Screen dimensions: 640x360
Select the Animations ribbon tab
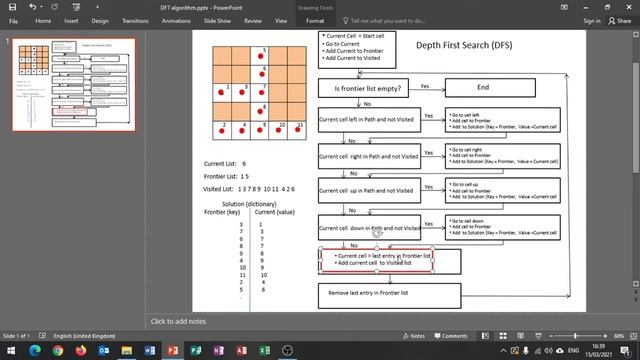point(176,21)
